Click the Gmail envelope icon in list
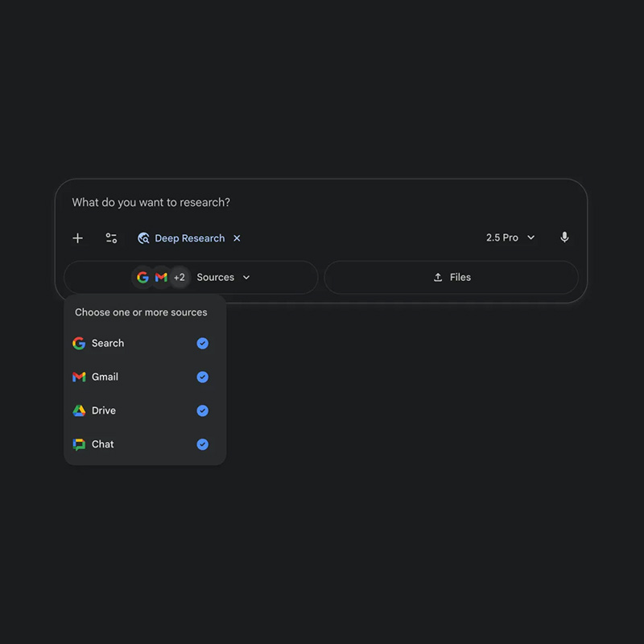The width and height of the screenshot is (644, 644). tap(79, 377)
